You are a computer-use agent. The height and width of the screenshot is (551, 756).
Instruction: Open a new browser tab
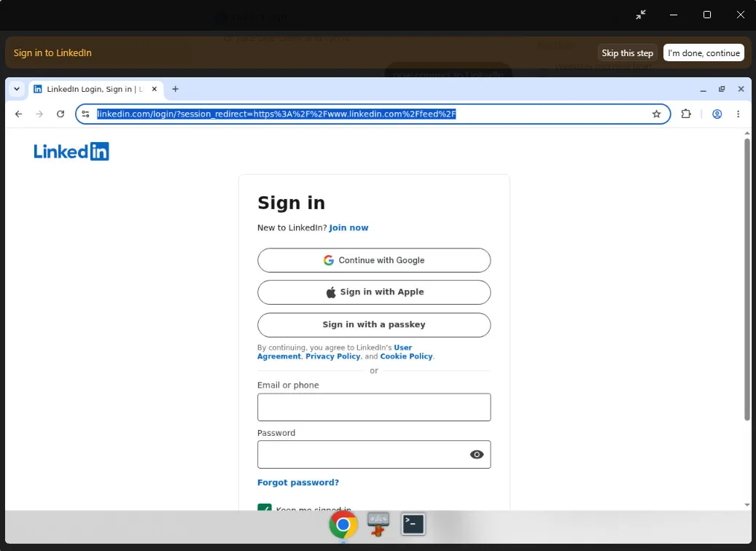pos(176,89)
